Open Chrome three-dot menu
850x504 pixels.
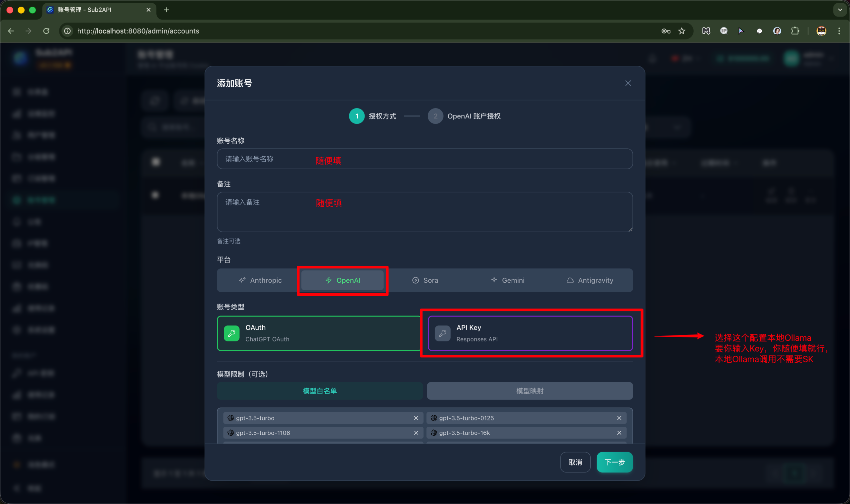tap(839, 31)
